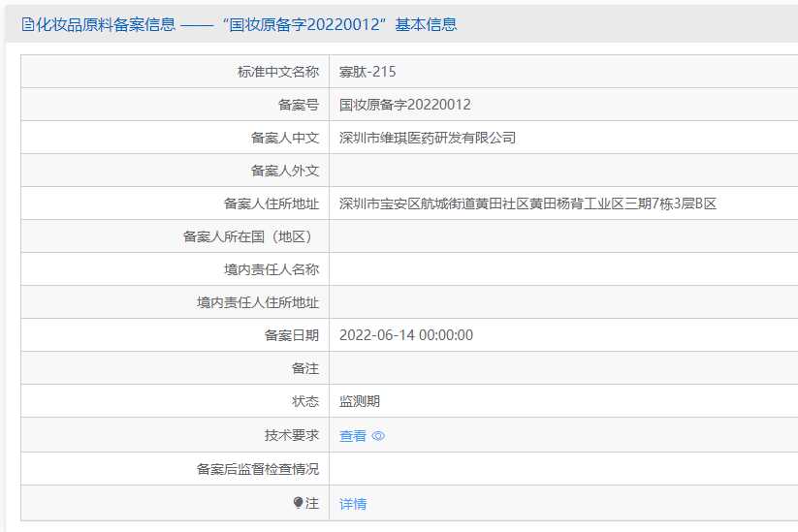The width and height of the screenshot is (798, 532).
Task: Click the 备注 row label
Action: tap(305, 368)
